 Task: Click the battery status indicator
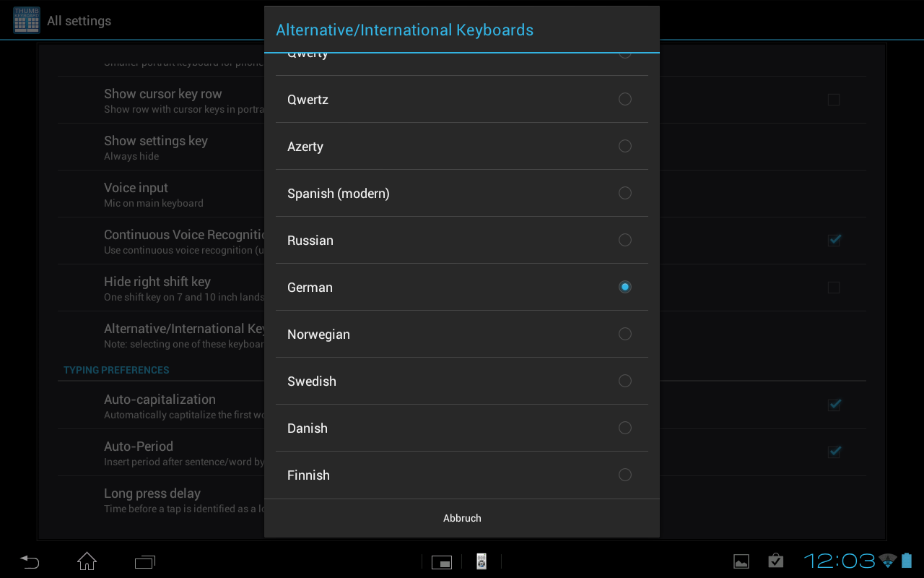(907, 560)
